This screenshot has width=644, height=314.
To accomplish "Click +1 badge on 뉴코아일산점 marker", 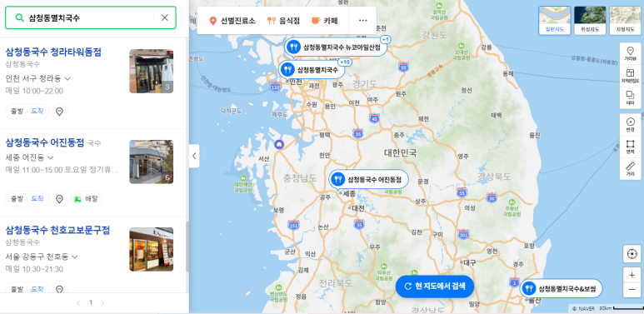I will [x=385, y=39].
